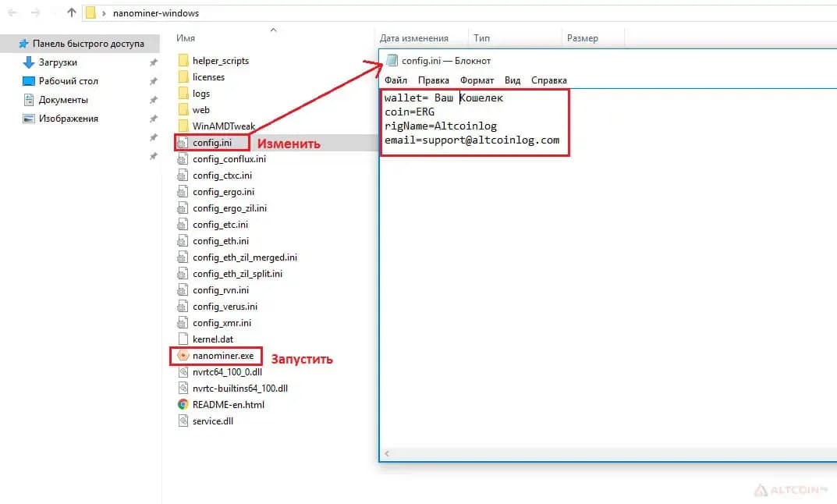Click the README-en.html Chrome icon

(183, 404)
